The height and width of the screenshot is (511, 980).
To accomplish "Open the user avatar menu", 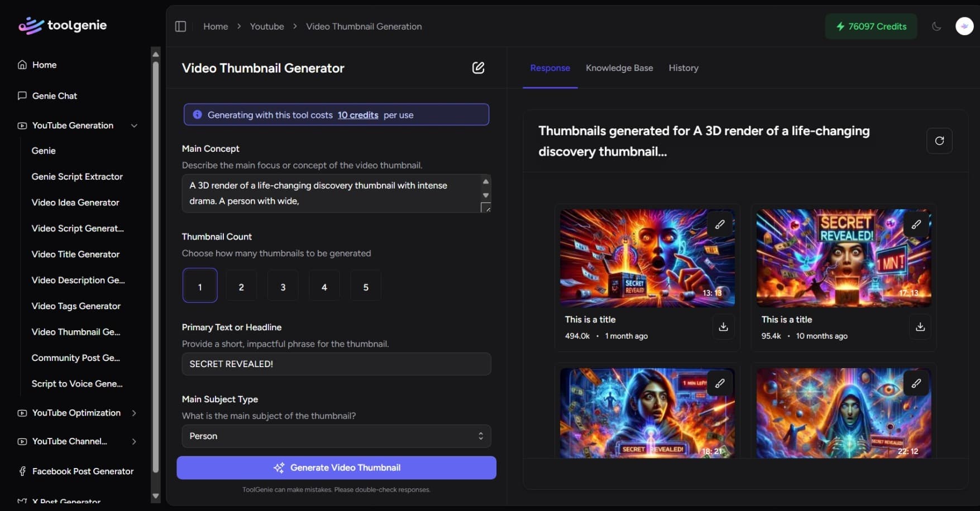I will point(964,26).
